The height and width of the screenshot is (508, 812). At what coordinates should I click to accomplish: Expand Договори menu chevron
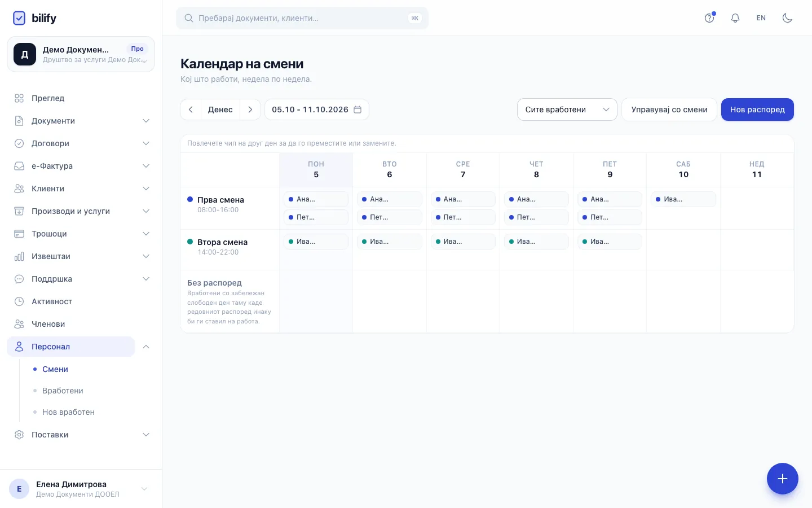[146, 143]
